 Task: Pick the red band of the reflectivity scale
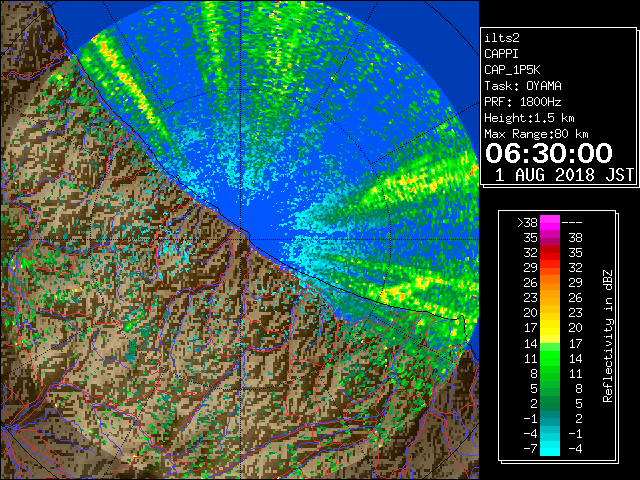(x=550, y=253)
